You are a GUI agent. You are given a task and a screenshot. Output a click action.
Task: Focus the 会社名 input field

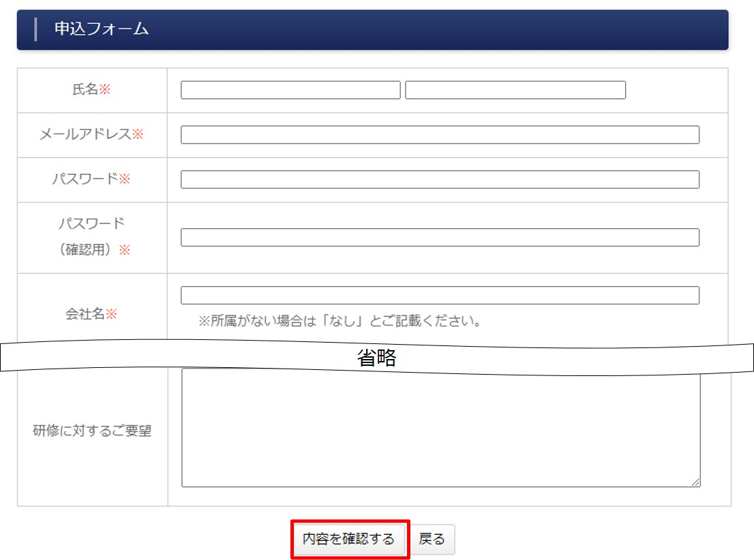pyautogui.click(x=440, y=295)
